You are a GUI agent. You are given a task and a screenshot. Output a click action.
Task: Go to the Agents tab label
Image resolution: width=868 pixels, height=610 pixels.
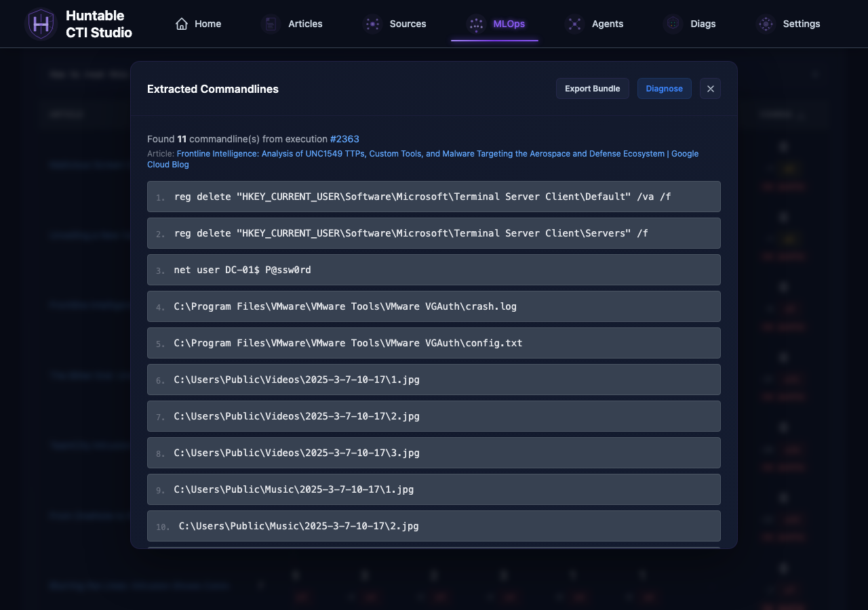pos(608,24)
